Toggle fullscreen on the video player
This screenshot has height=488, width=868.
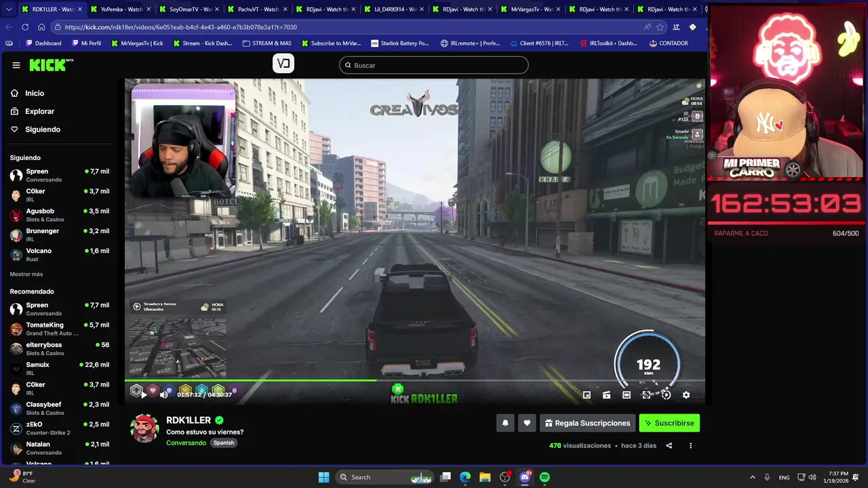coord(646,394)
